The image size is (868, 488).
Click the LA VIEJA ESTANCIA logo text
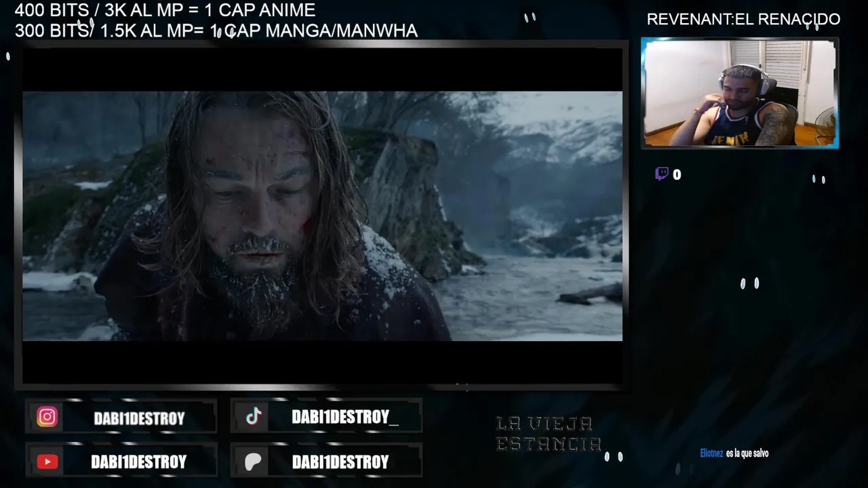[x=549, y=434]
